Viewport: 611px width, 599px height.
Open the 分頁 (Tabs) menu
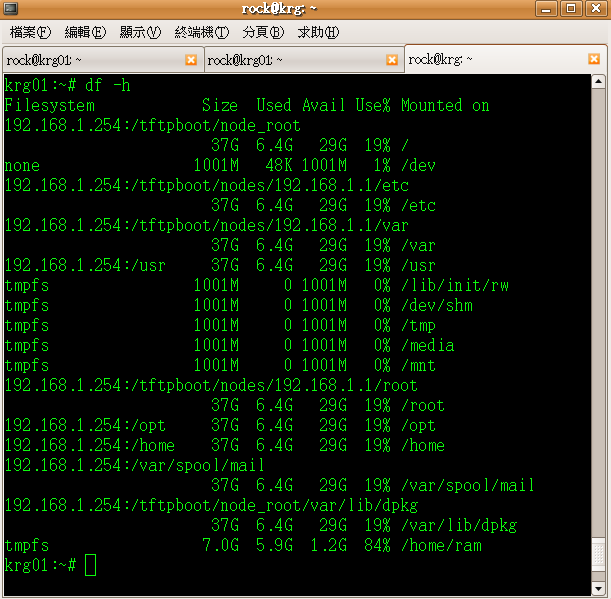[x=263, y=32]
